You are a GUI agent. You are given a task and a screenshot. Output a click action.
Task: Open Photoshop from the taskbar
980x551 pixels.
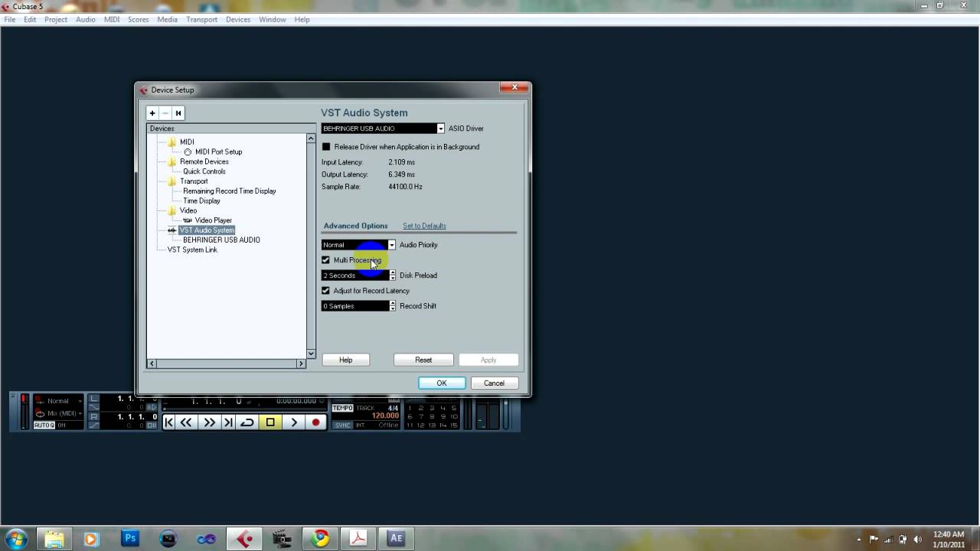tap(130, 539)
